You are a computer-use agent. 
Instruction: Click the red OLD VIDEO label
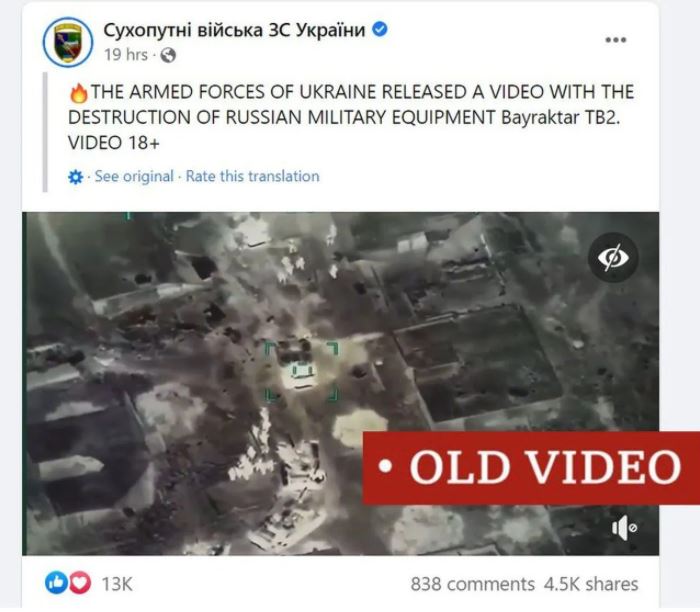531,468
